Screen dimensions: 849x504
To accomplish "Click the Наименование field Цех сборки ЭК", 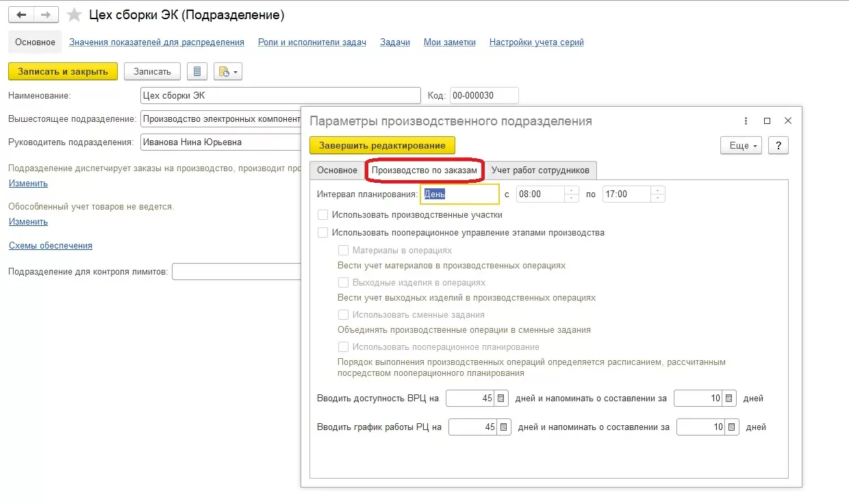I will point(281,95).
